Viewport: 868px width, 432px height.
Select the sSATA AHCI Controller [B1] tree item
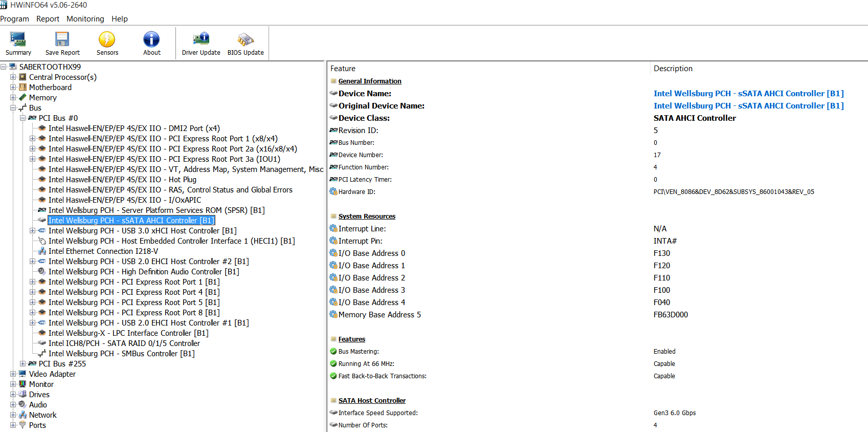tap(131, 221)
